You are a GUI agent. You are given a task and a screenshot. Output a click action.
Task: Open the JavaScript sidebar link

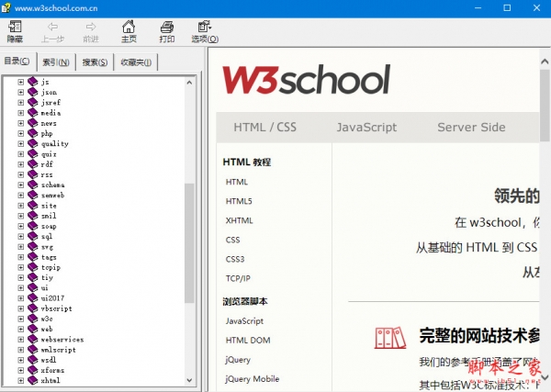(244, 321)
